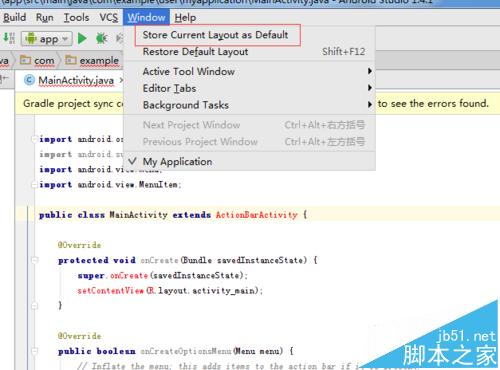
Task: Click the Gradle project sync notification text
Action: (73, 104)
